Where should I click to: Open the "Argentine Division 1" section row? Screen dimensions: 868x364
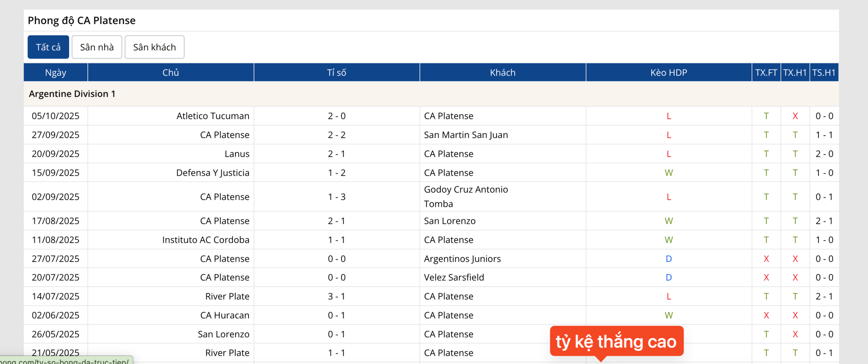72,94
